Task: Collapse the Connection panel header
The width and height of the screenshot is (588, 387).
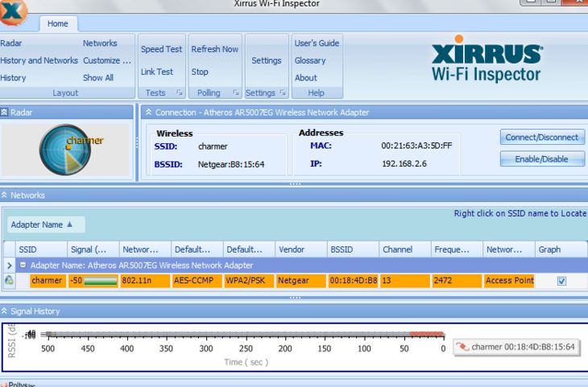Action: coord(148,111)
